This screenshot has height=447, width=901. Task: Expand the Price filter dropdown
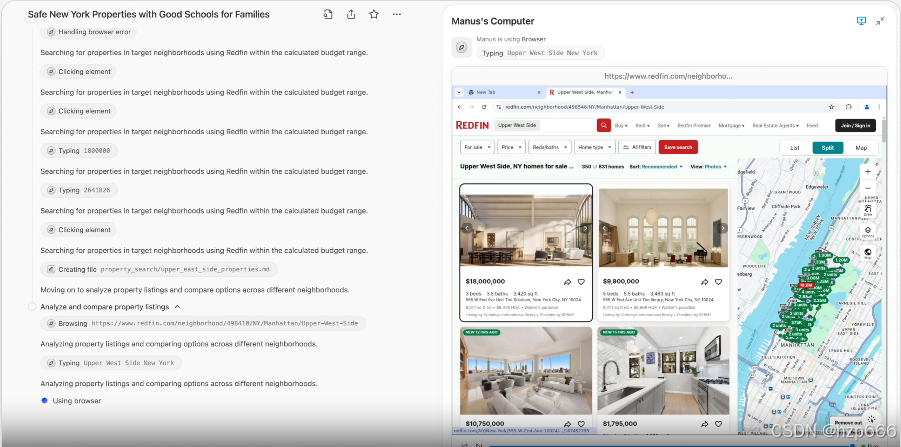[x=511, y=147]
